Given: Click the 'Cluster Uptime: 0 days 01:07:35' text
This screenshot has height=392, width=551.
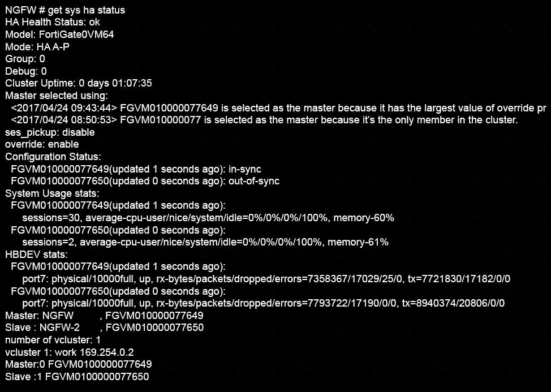Looking at the screenshot, I should pos(79,83).
